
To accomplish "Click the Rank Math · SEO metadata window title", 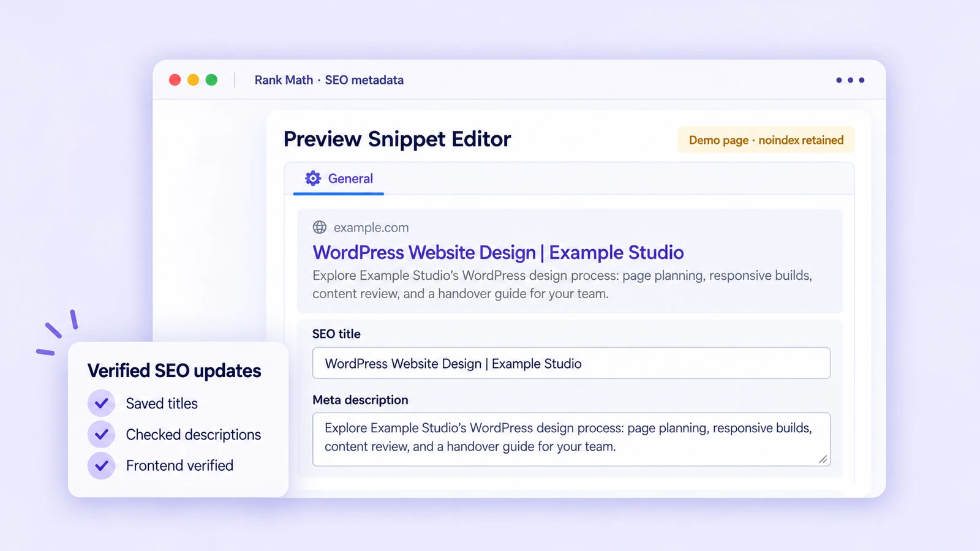I will 329,80.
